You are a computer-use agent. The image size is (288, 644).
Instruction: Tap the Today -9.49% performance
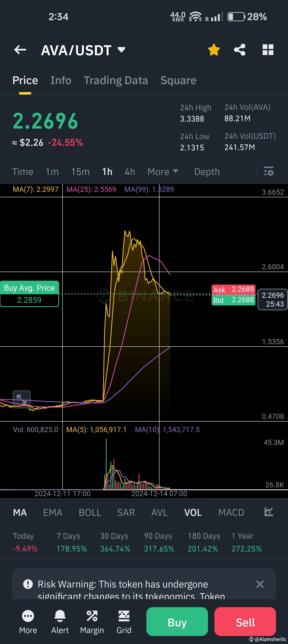pos(25,542)
